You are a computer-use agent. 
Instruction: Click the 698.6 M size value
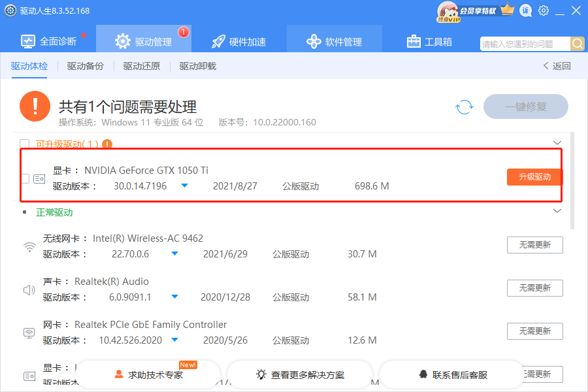click(x=372, y=186)
